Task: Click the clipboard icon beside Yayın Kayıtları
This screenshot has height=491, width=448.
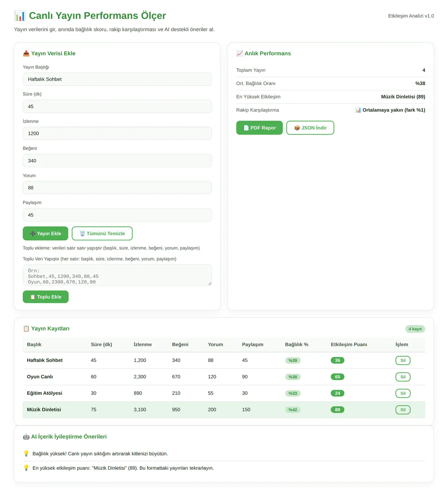Action: pyautogui.click(x=26, y=329)
